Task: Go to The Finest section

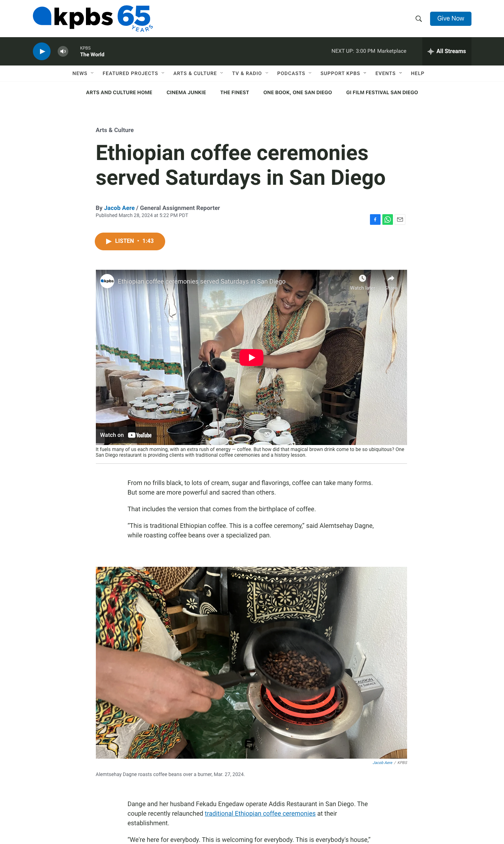Action: click(235, 92)
